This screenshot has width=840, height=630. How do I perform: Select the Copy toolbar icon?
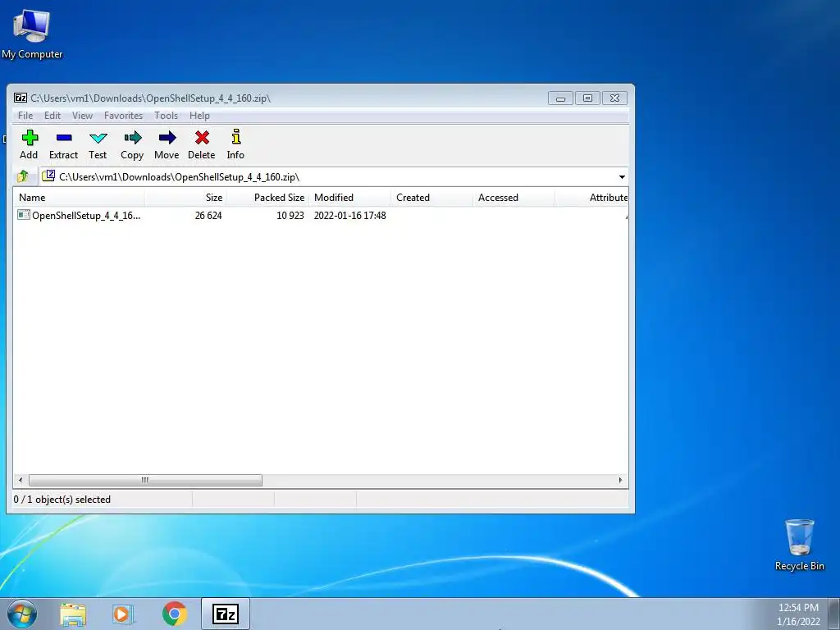132,138
